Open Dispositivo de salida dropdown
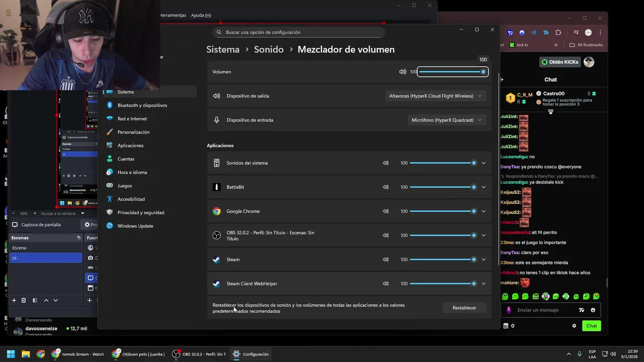The image size is (644, 362). click(x=435, y=96)
